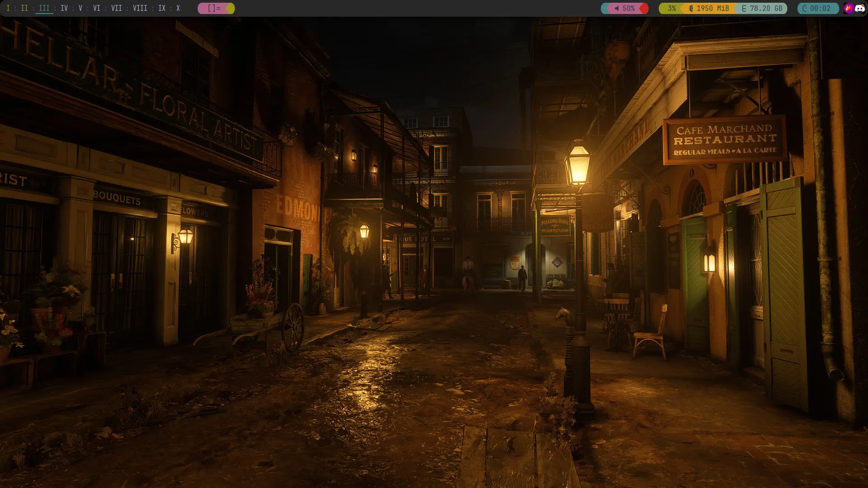Open the purple flame tray icon
The width and height of the screenshot is (868, 488).
tap(849, 8)
